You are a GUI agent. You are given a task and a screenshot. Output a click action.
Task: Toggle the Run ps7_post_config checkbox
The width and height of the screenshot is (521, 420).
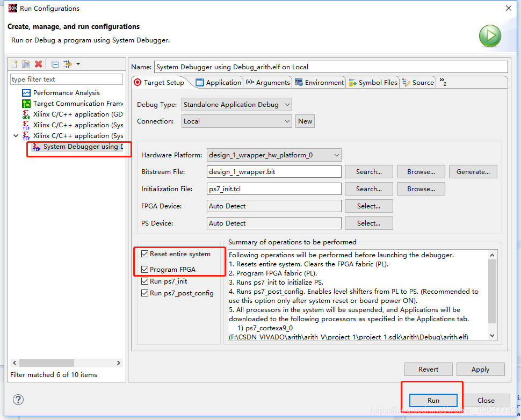144,293
